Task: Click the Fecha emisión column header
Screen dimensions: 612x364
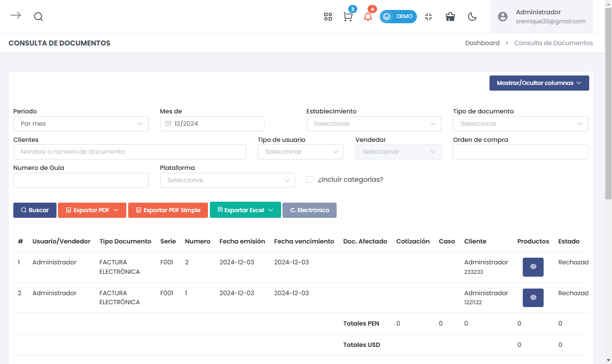Action: (x=242, y=242)
